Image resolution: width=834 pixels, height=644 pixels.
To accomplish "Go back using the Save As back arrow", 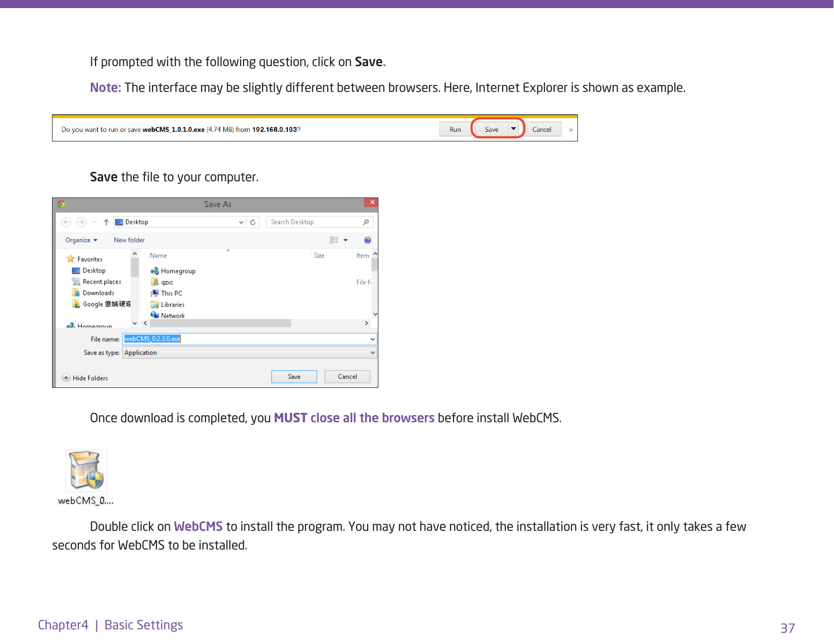I will click(66, 222).
